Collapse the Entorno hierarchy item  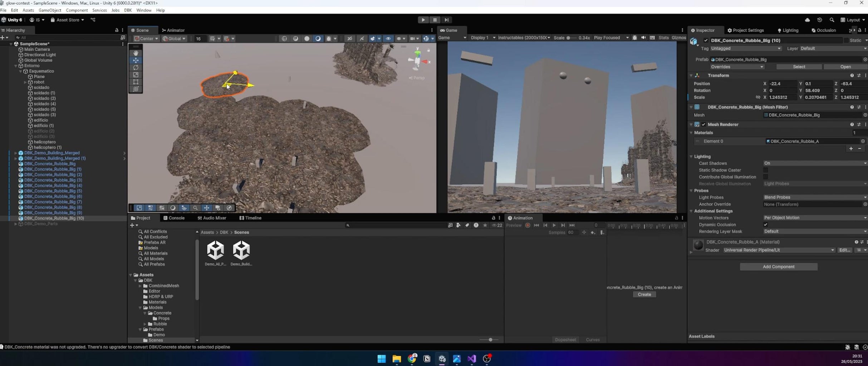click(16, 66)
